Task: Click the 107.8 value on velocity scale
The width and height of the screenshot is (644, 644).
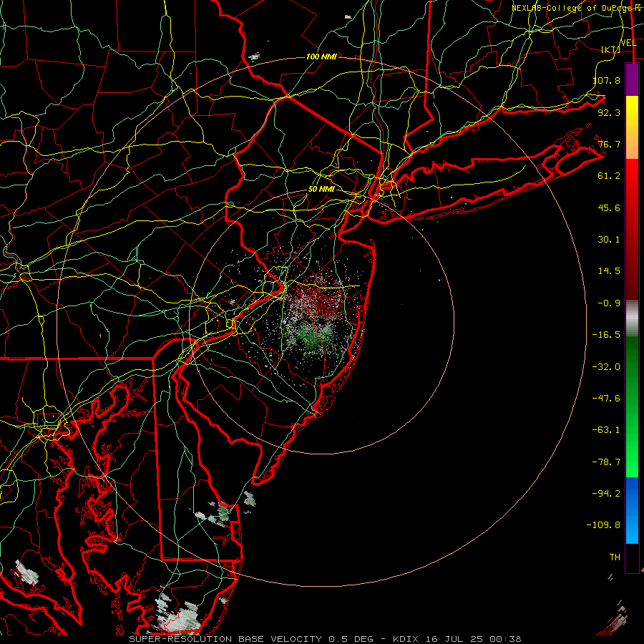Action: coord(607,80)
